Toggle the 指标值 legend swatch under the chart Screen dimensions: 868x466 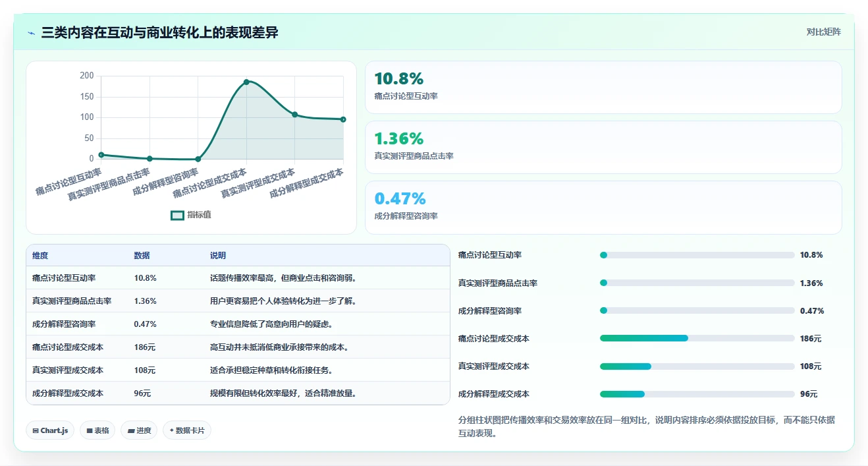[177, 215]
